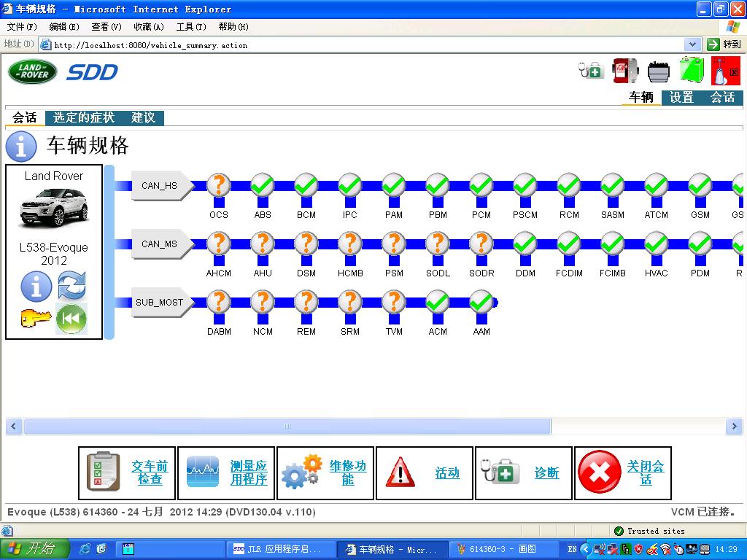The height and width of the screenshot is (560, 747).
Task: Click the vehicle information icon under Evoque
Action: tap(36, 286)
